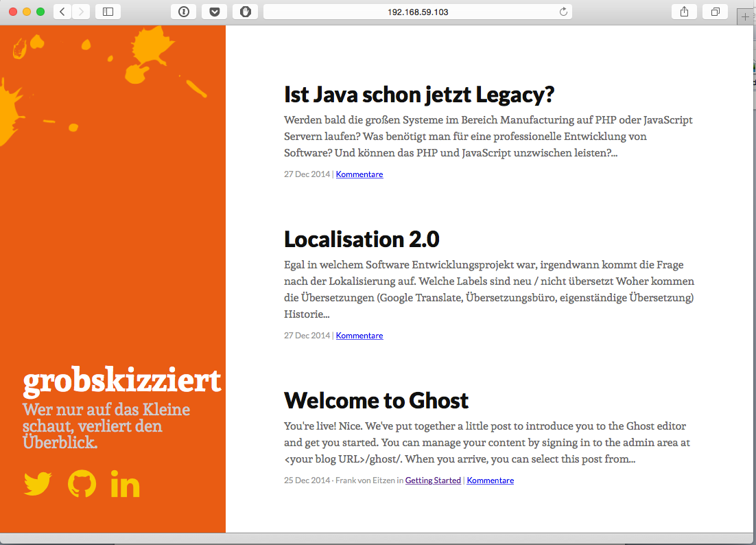Read the 'Welcome to Ghost' post

coord(376,400)
